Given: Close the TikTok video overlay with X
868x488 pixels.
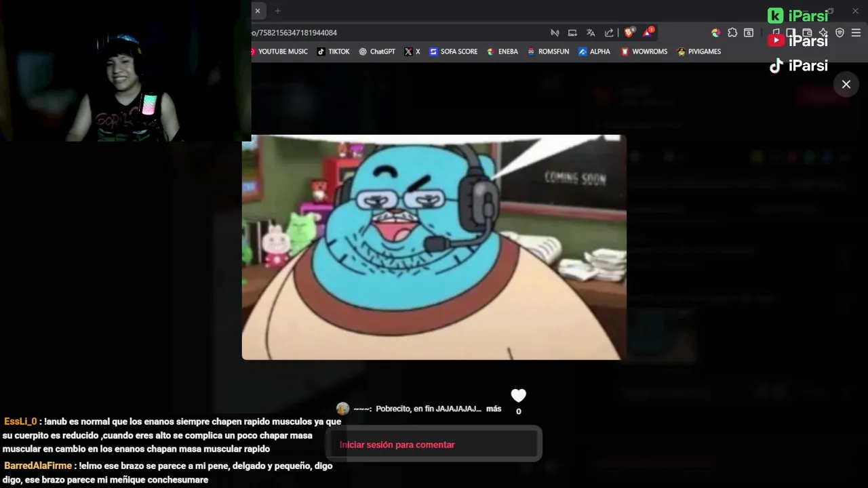Looking at the screenshot, I should pos(846,84).
